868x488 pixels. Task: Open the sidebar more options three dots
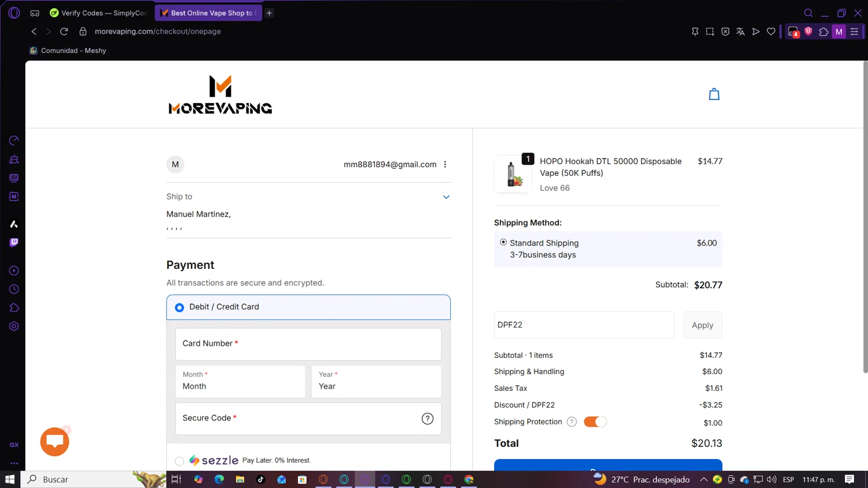[14, 463]
